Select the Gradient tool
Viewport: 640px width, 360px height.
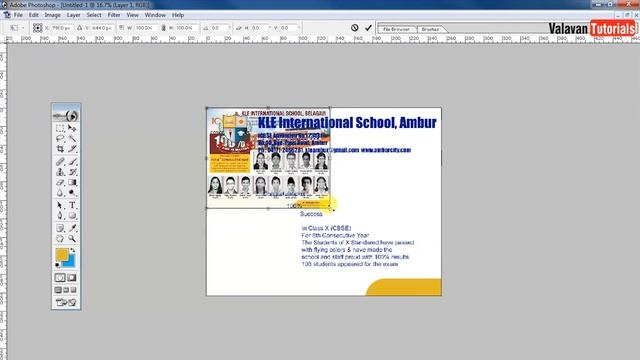click(72, 182)
